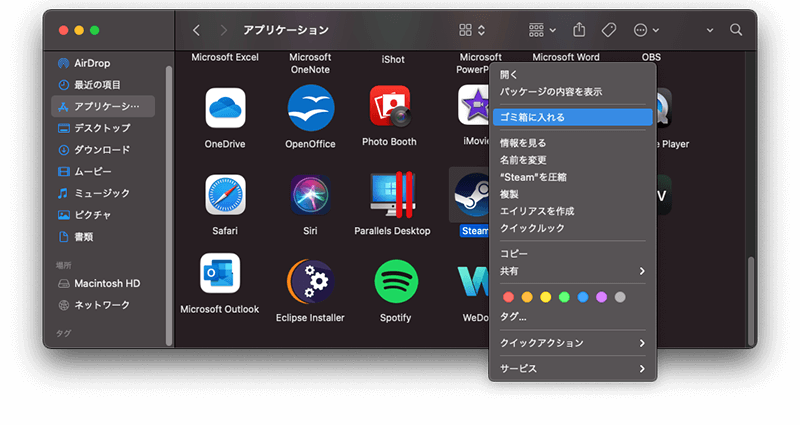Select the Microsoft Outlook icon
800x425 pixels.
click(x=220, y=273)
